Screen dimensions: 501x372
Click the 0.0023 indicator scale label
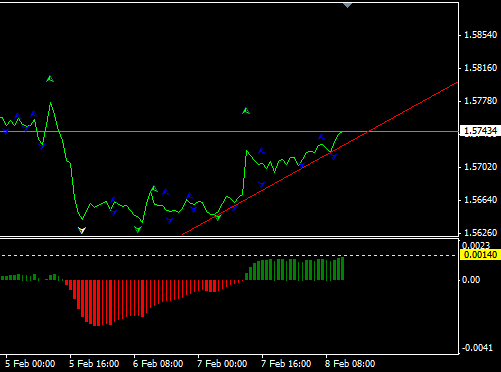[x=476, y=246]
